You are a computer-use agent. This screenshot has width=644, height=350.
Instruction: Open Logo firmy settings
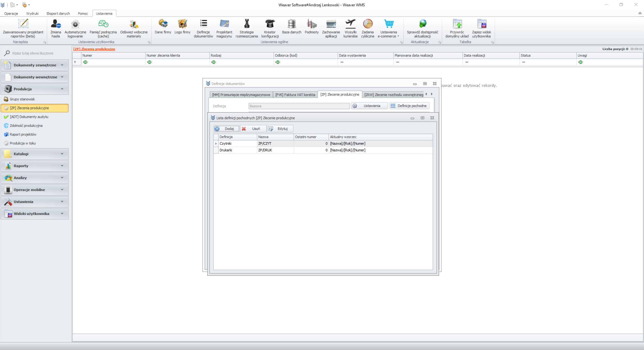[182, 26]
